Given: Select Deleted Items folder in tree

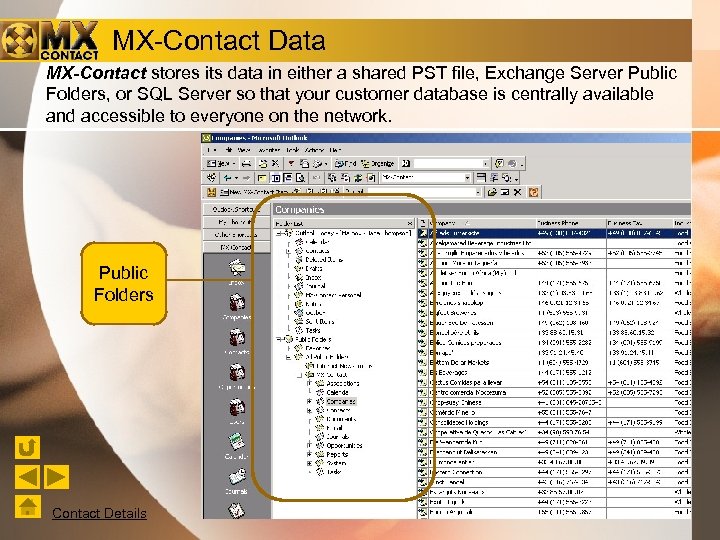Looking at the screenshot, I should 324,259.
